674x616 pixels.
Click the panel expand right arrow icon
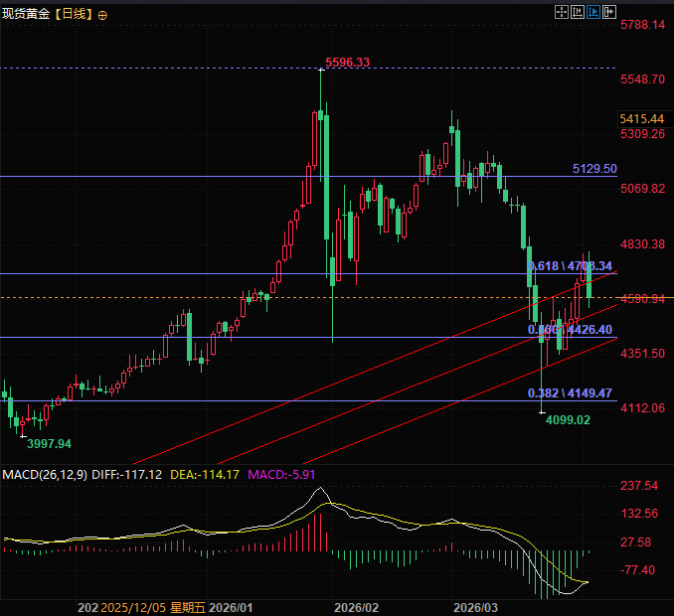point(609,12)
